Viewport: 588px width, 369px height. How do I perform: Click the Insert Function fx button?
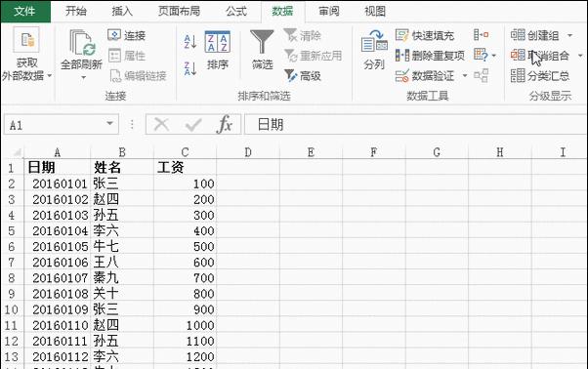point(225,124)
